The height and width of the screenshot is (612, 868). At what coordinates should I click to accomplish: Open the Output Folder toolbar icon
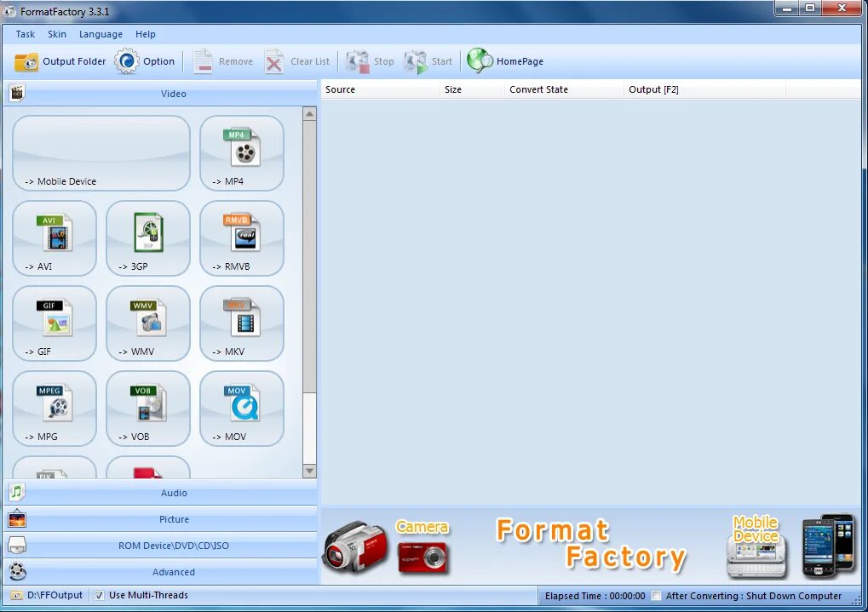click(x=26, y=61)
